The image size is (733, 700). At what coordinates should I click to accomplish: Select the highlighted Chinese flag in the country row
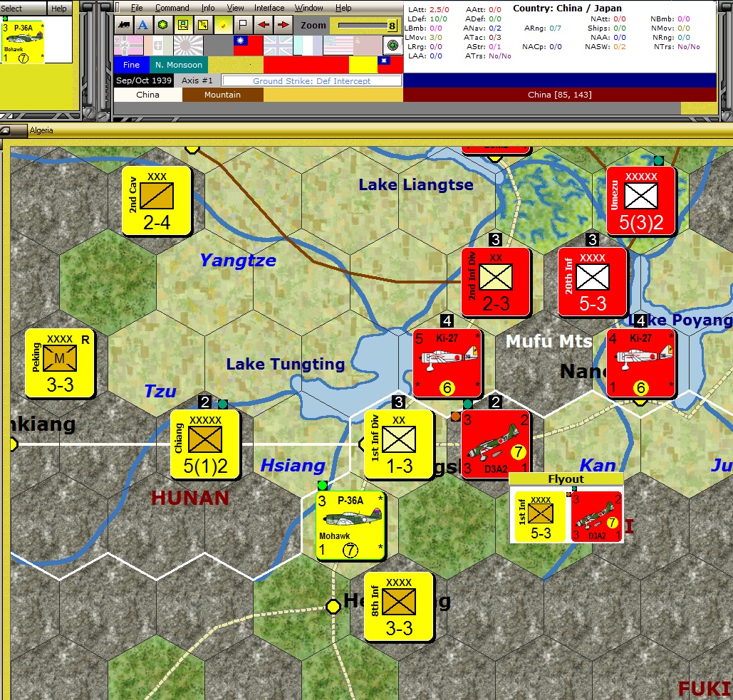point(248,46)
